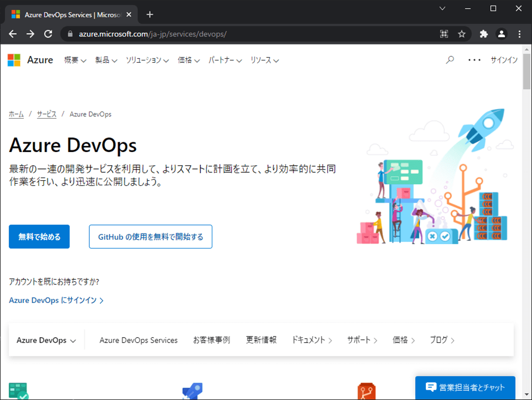The image size is (532, 400).
Task: Open the サポート link
Action: 362,340
